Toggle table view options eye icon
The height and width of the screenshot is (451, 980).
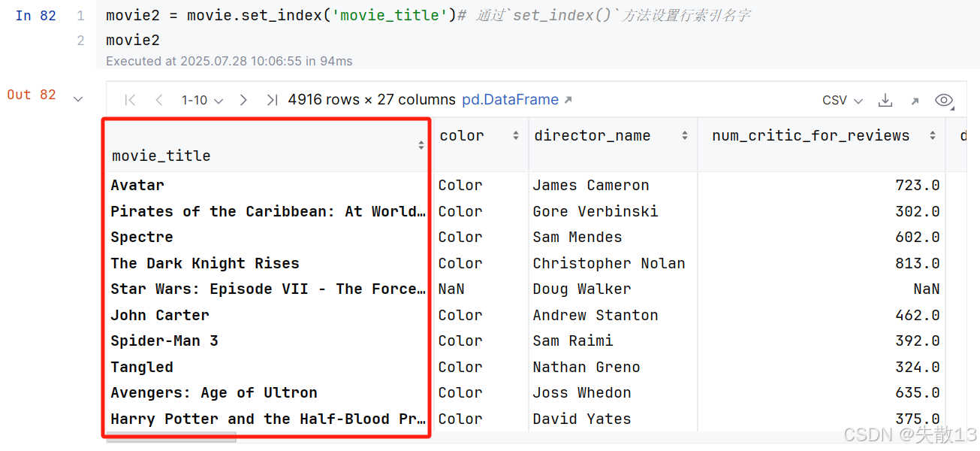tap(944, 100)
